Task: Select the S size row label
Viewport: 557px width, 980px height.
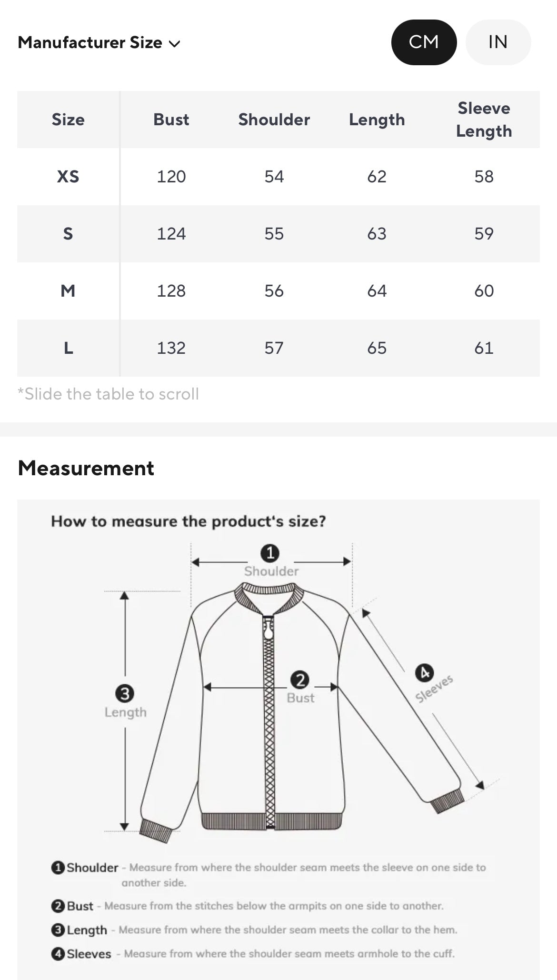Action: click(x=68, y=234)
